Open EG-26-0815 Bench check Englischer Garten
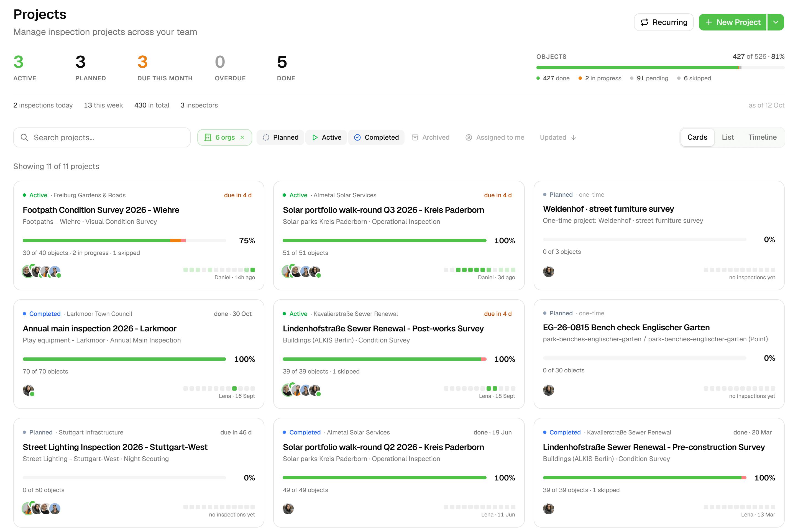Image resolution: width=798 pixels, height=532 pixels. click(x=626, y=328)
